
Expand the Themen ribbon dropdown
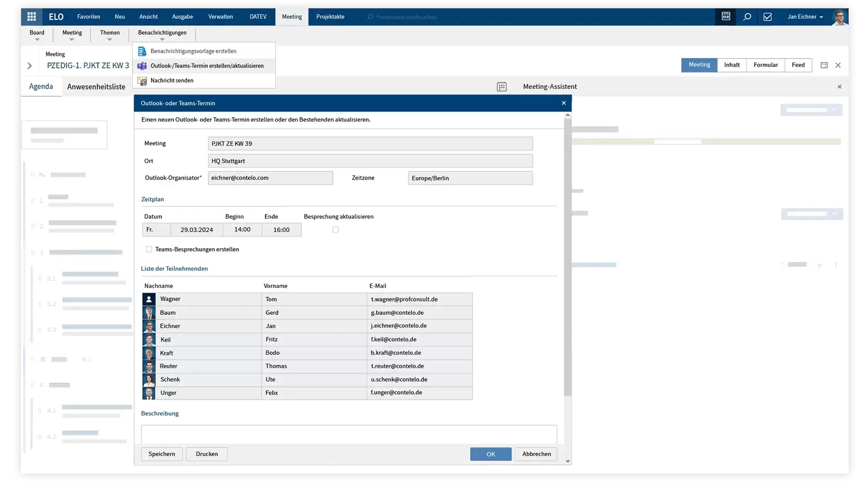coord(109,35)
